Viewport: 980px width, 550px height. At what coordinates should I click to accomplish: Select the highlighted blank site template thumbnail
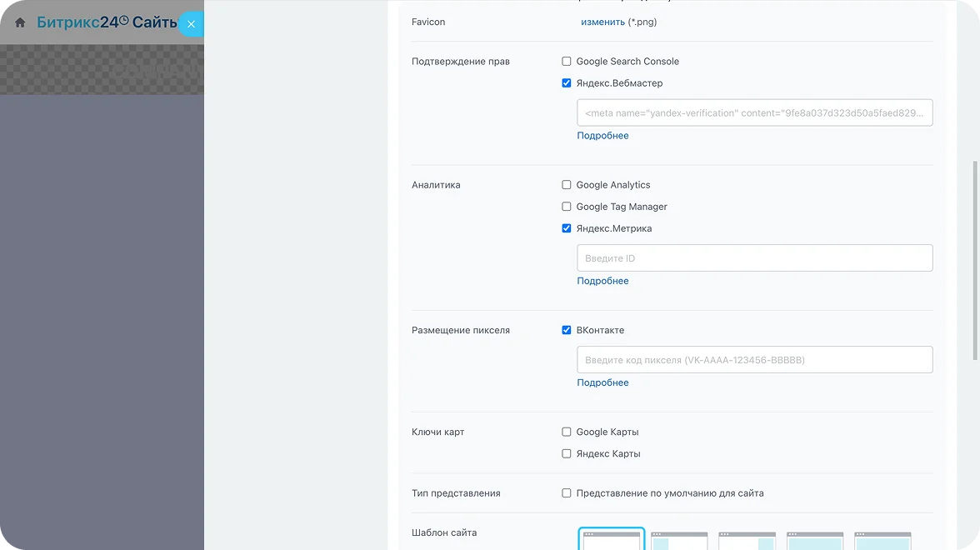(612, 539)
